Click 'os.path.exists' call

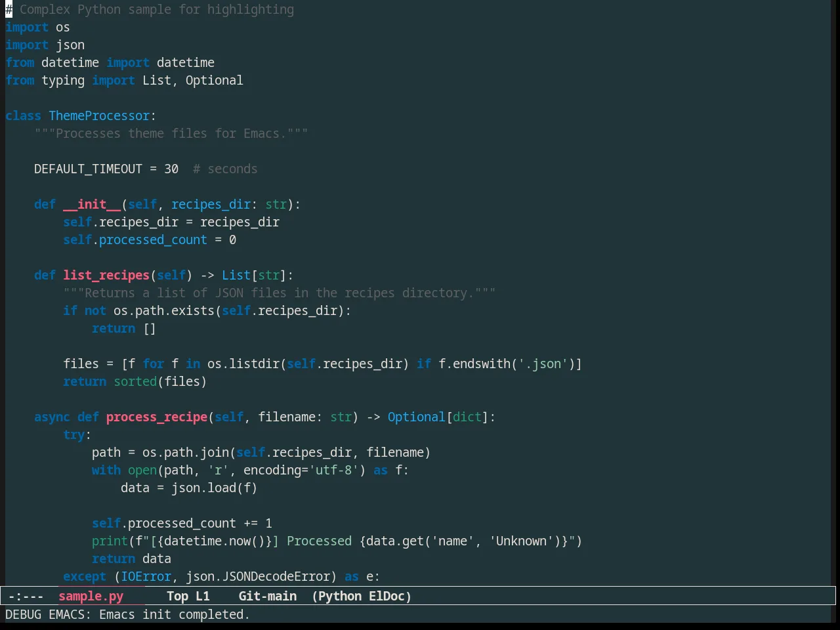[x=164, y=310]
